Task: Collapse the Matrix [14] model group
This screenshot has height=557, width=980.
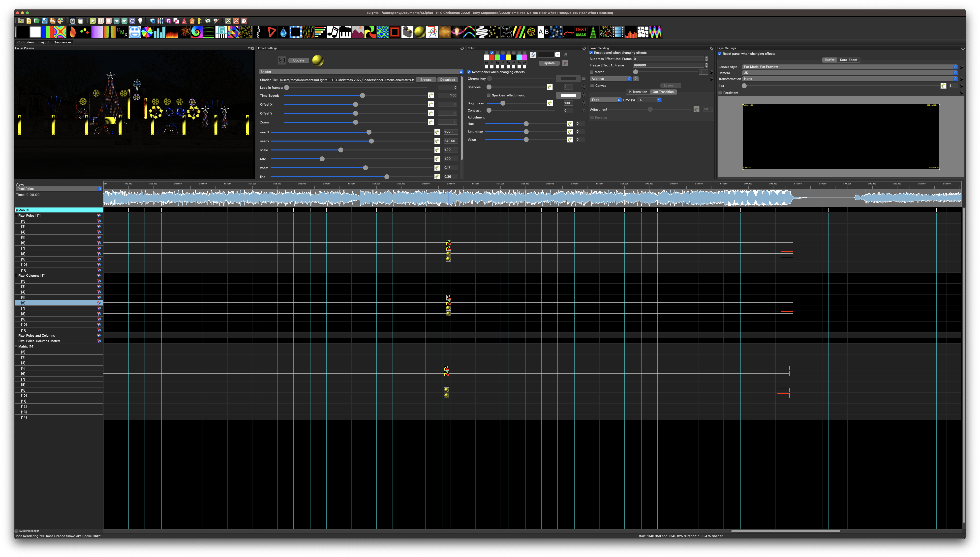Action: pyautogui.click(x=16, y=346)
